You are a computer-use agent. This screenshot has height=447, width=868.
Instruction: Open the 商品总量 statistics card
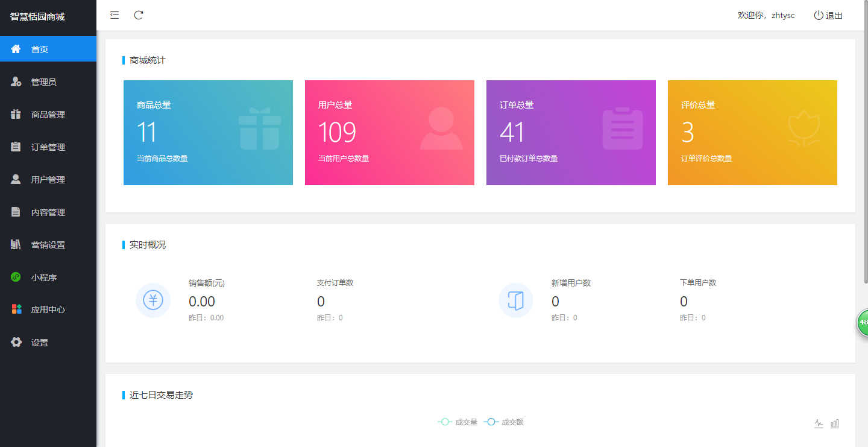point(208,133)
